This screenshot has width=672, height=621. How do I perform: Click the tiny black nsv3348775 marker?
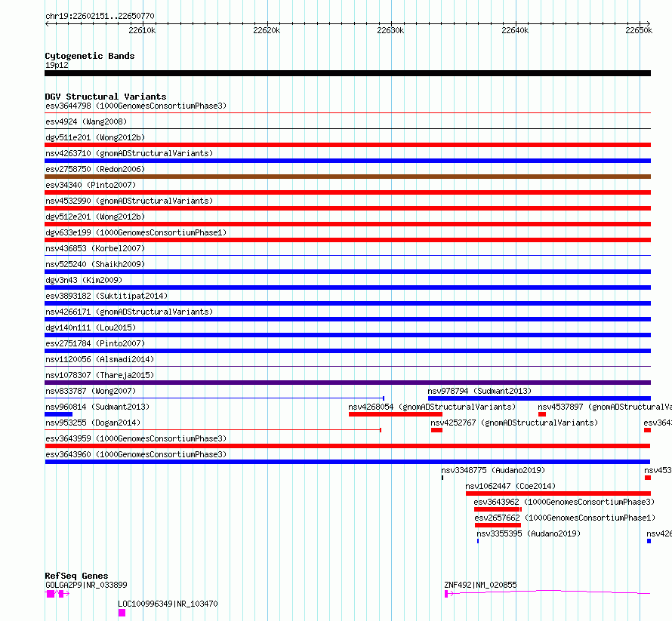(x=442, y=478)
